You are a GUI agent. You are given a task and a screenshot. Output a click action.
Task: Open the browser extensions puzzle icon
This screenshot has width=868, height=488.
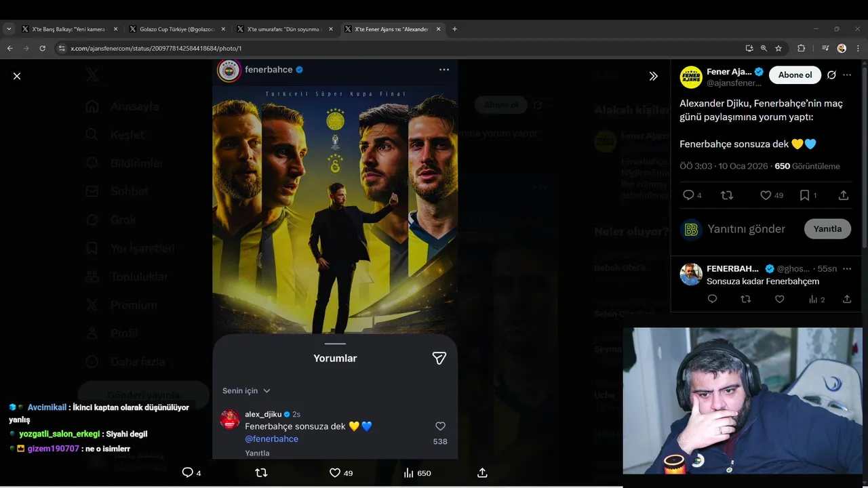[801, 48]
